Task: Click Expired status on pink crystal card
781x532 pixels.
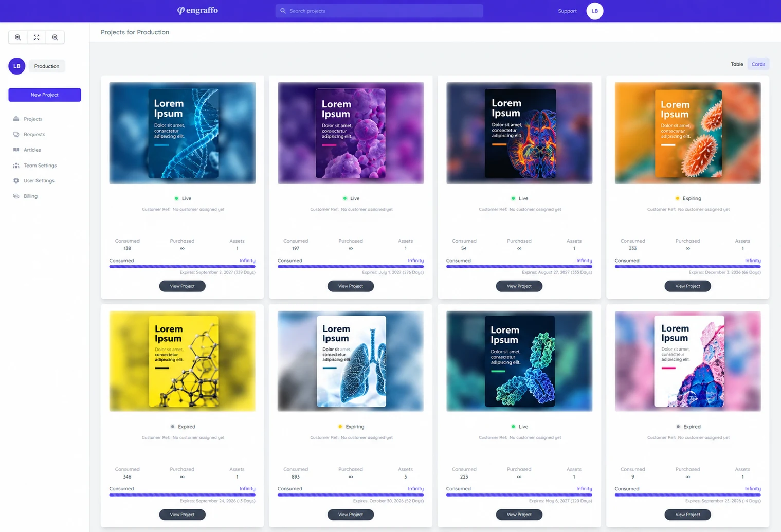Action: point(688,427)
